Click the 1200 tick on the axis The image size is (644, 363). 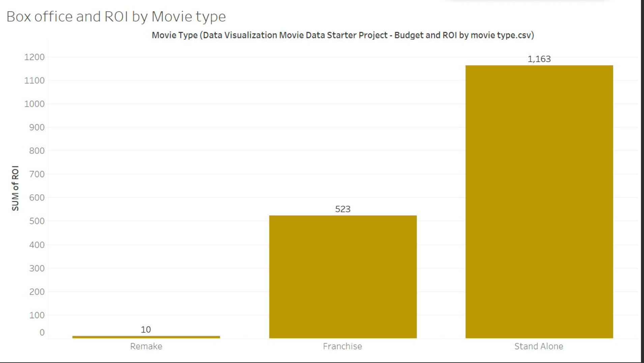click(34, 57)
